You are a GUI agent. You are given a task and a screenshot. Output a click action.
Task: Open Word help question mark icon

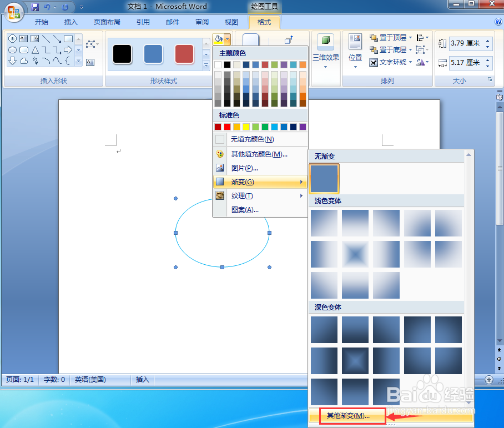tap(498, 22)
